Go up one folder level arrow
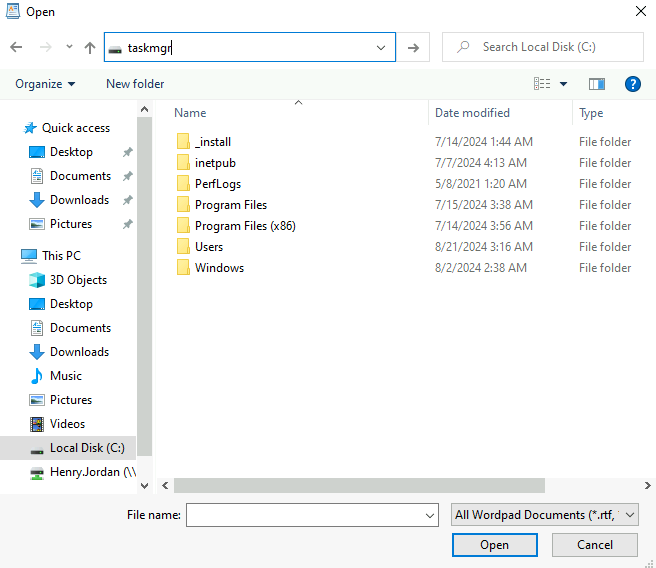This screenshot has height=568, width=656. click(x=90, y=47)
